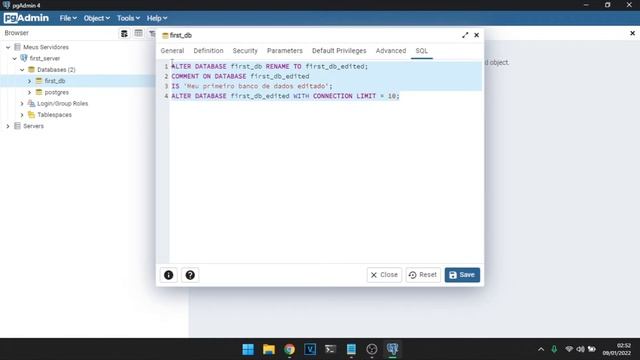Open the help question mark button in dialog
640x360 pixels.
pyautogui.click(x=190, y=275)
